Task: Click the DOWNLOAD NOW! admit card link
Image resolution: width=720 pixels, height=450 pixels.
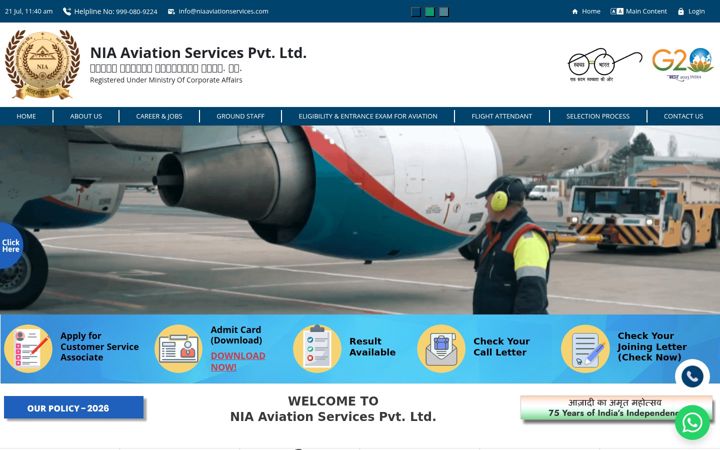Action: 238,361
